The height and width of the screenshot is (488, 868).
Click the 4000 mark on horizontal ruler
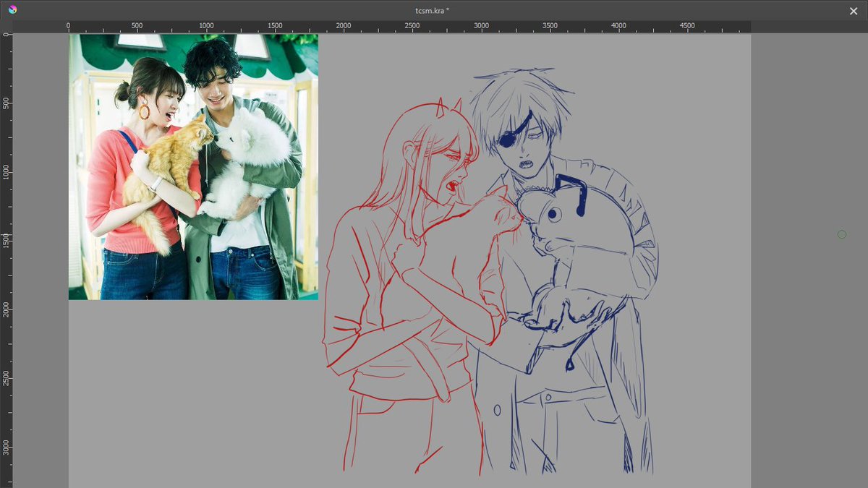point(618,26)
